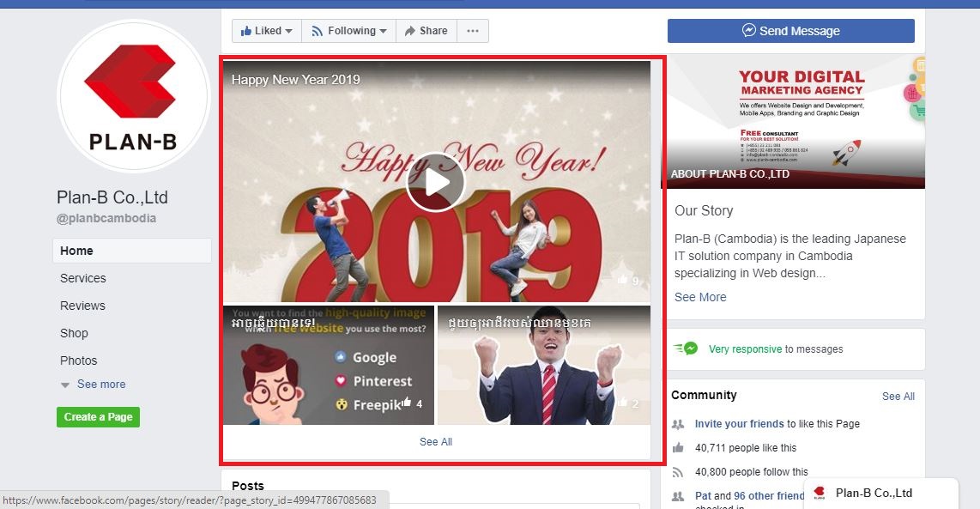
Task: Open the Following dropdown menu
Action: click(348, 31)
